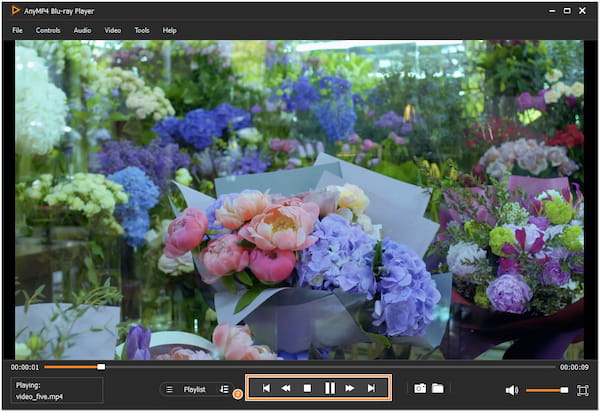Click the rewind button

[x=286, y=388]
